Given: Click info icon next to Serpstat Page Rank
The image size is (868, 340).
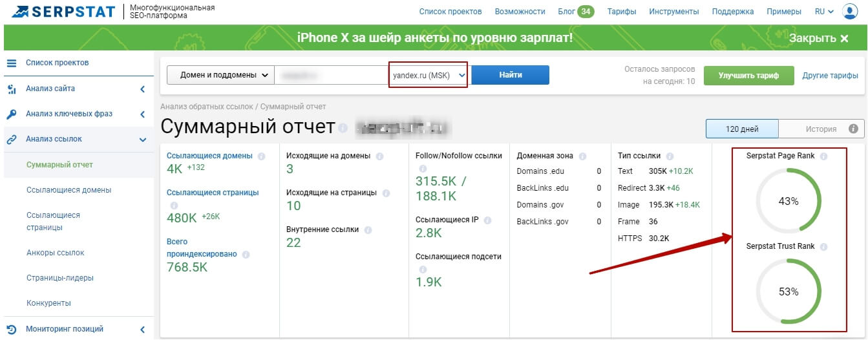Looking at the screenshot, I should coord(823,156).
